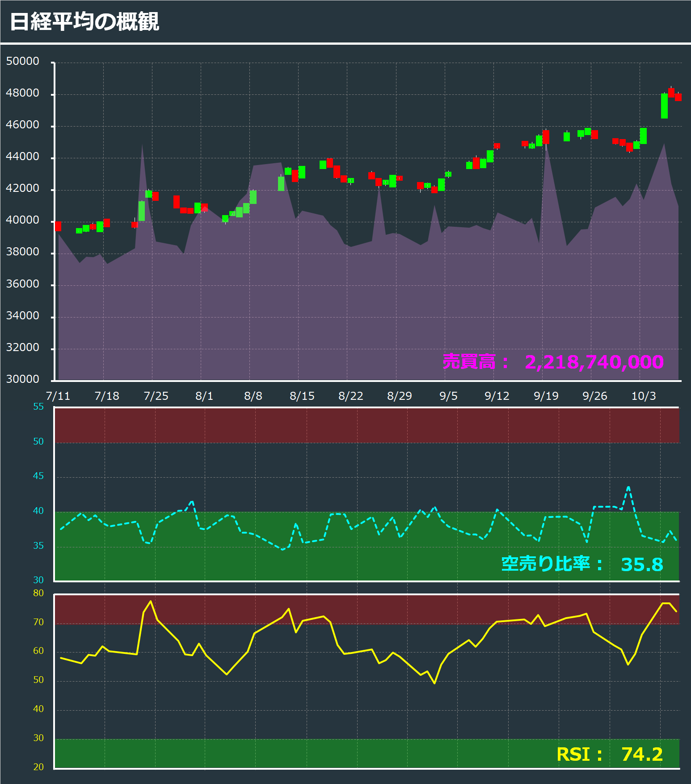Screen dimensions: 691x784
Task: Click the red band in the short-selling panel
Action: tap(367, 425)
